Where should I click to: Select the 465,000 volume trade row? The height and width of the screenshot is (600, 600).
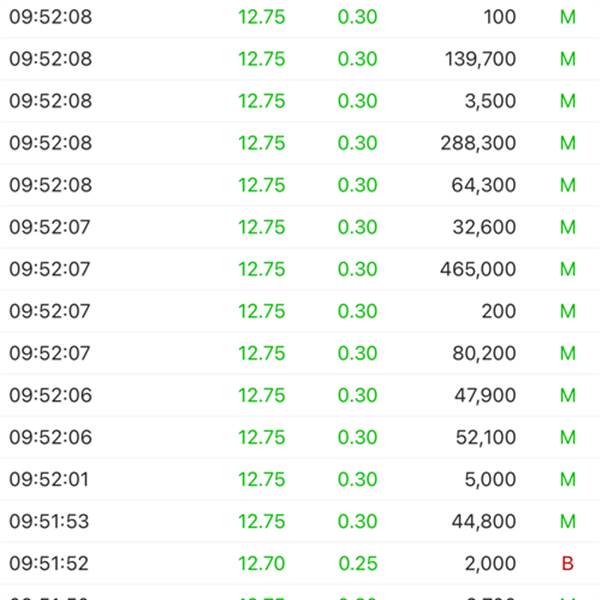point(300,269)
